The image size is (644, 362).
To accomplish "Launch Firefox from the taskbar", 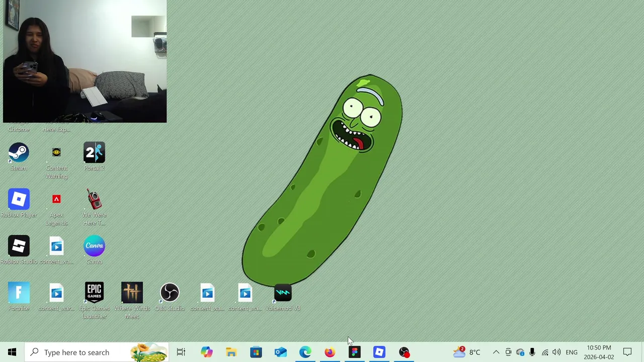I will (x=330, y=352).
